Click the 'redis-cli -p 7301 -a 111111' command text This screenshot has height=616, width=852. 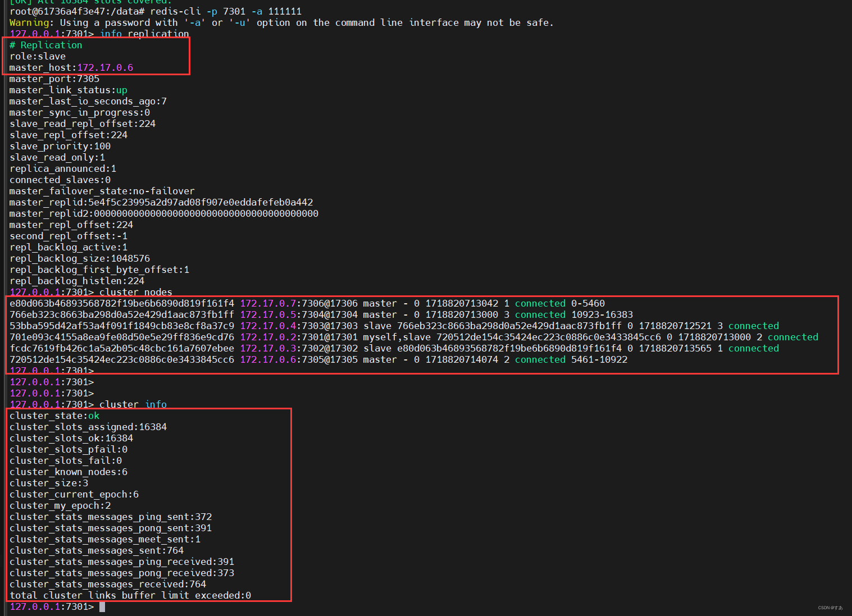(226, 11)
